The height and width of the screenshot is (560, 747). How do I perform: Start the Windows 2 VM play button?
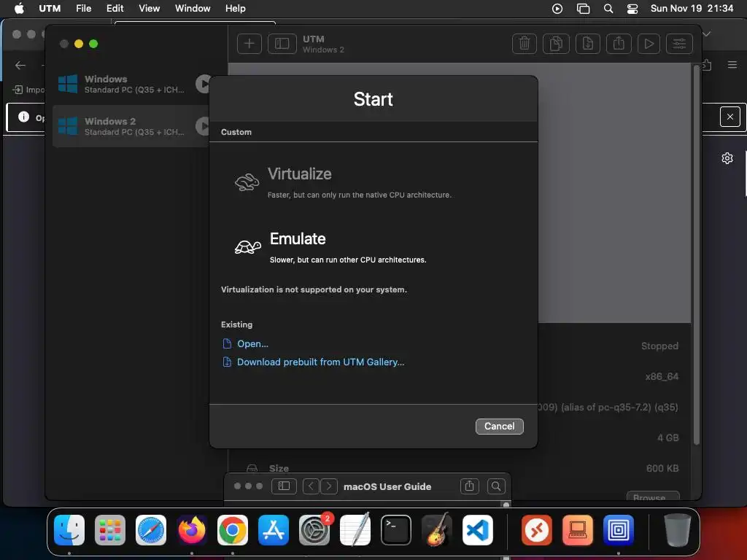pyautogui.click(x=204, y=126)
